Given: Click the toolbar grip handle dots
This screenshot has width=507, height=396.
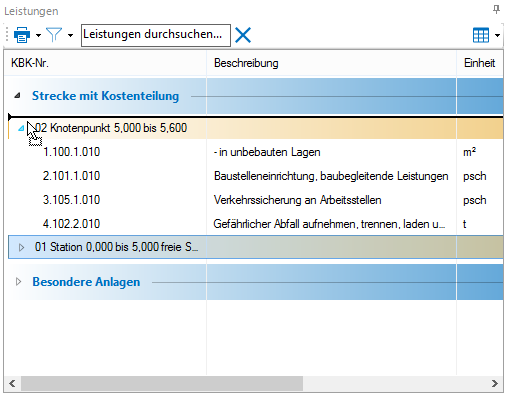Looking at the screenshot, I should (7, 35).
